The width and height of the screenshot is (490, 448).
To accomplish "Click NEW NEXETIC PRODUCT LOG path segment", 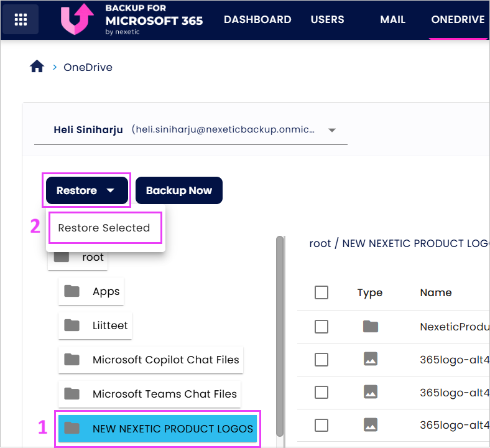I will click(416, 243).
